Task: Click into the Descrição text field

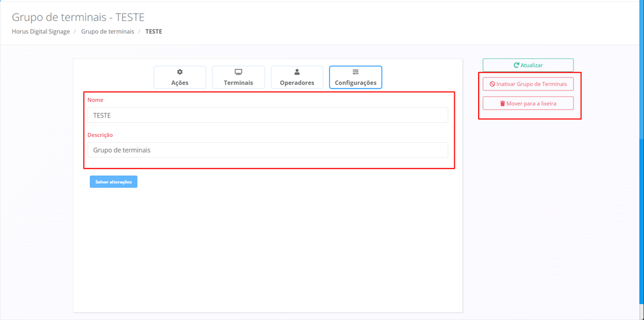Action: (267, 150)
